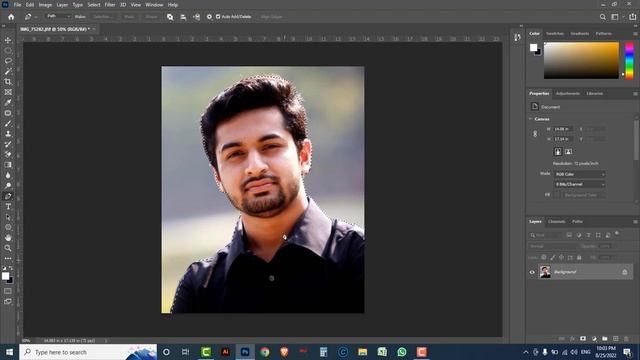Viewport: 640px width, 360px height.
Task: Toggle pixel layer filter in Layers
Action: click(x=569, y=235)
